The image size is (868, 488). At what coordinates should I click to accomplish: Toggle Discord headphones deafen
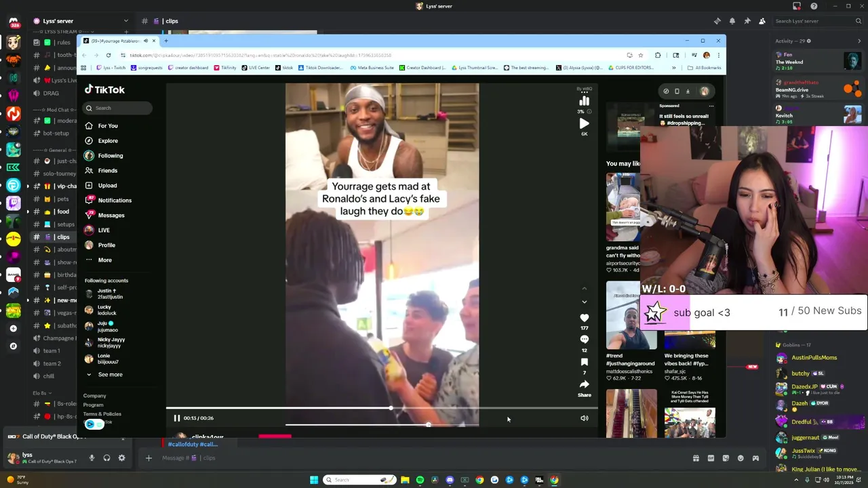tap(106, 458)
